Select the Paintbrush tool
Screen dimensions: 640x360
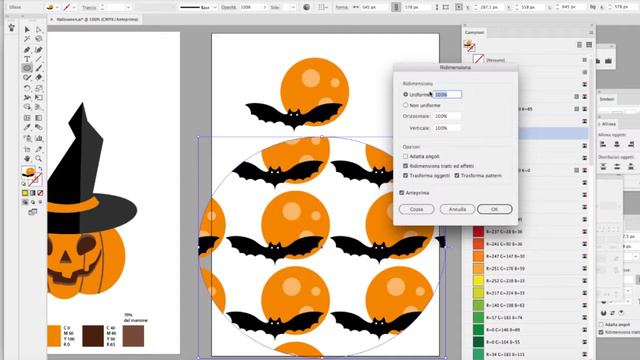(x=39, y=68)
